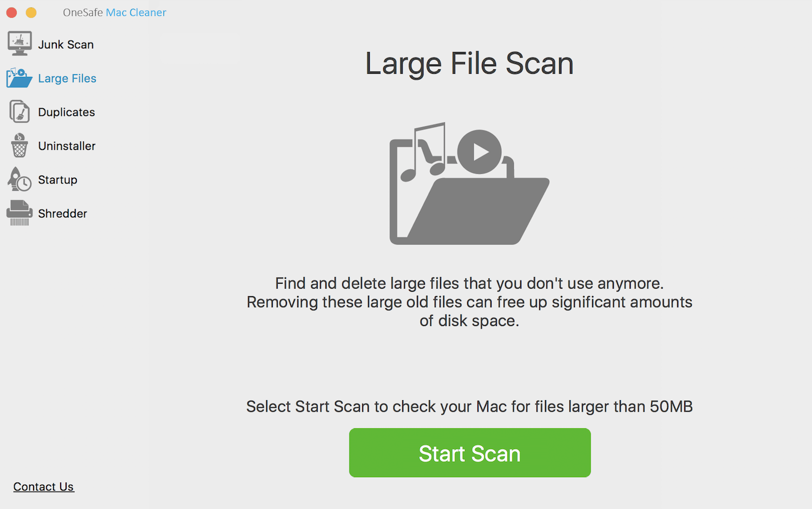812x509 pixels.
Task: Open the Contact Us link
Action: 43,486
